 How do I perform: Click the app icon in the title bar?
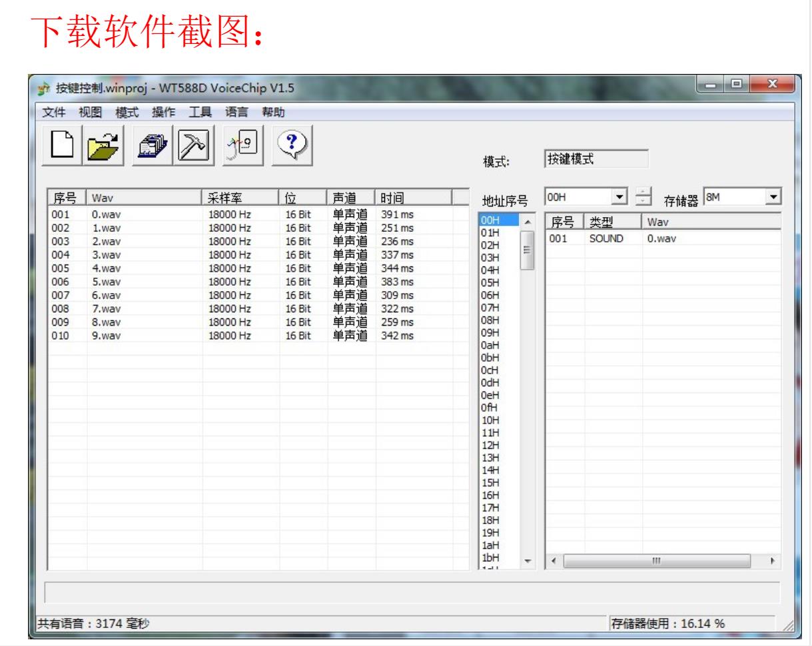click(x=43, y=89)
